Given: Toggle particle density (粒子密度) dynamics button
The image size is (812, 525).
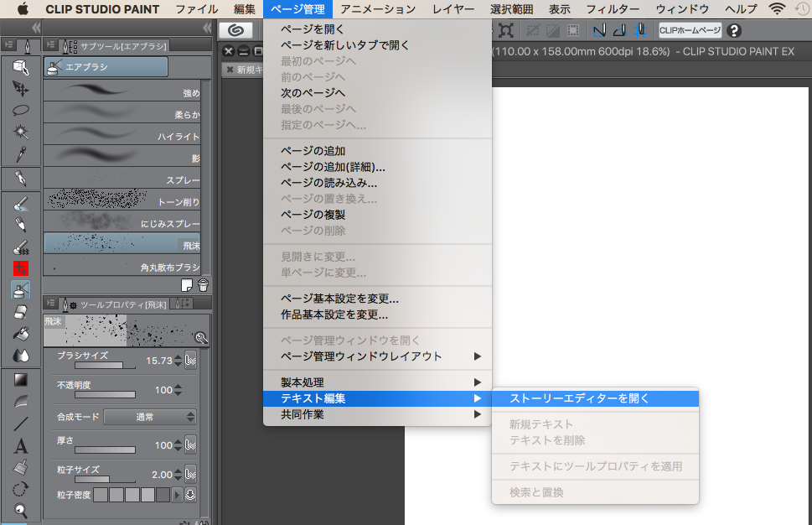Looking at the screenshot, I should click(x=190, y=495).
